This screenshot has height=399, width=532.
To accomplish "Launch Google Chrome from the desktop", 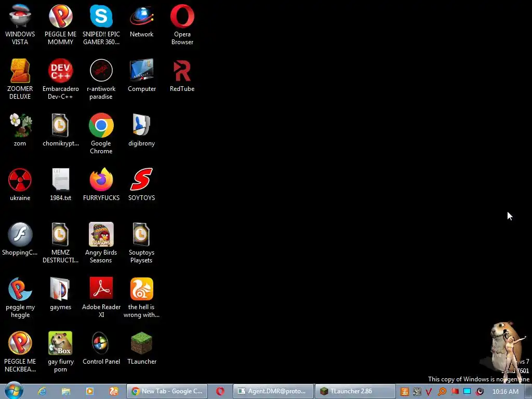I will pyautogui.click(x=101, y=134).
